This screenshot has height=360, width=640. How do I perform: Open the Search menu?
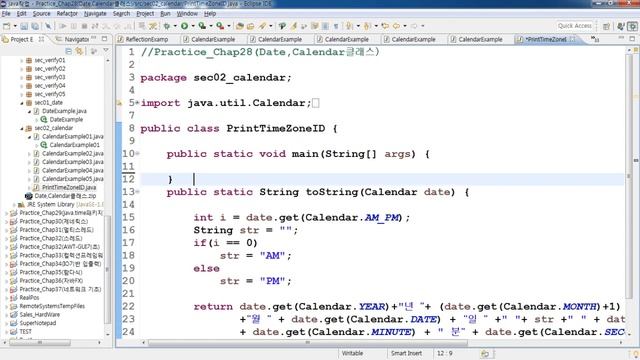pyautogui.click(x=121, y=13)
